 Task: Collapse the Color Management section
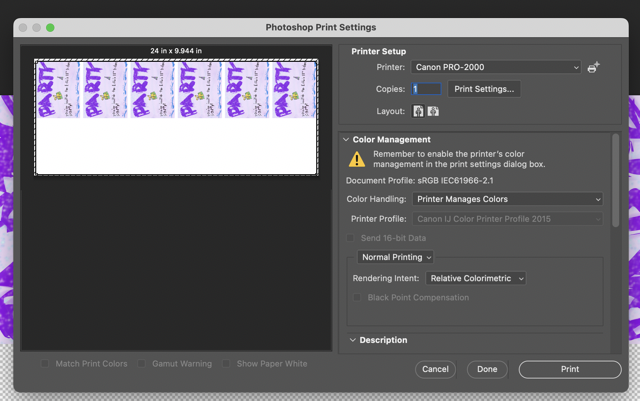point(347,140)
